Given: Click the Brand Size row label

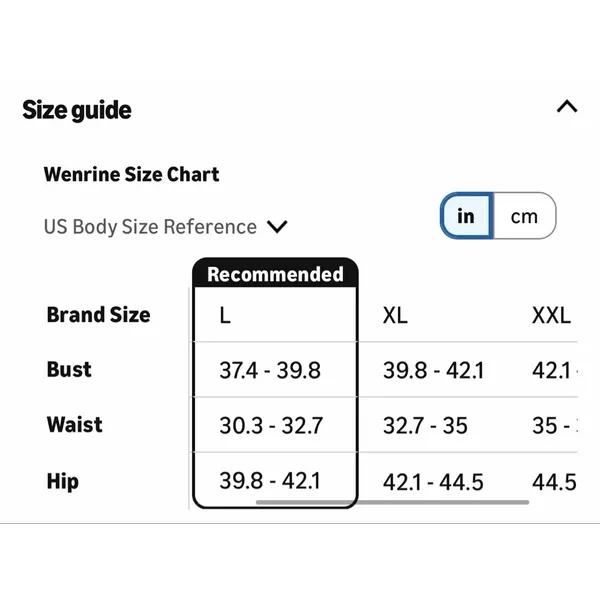Looking at the screenshot, I should coord(98,315).
